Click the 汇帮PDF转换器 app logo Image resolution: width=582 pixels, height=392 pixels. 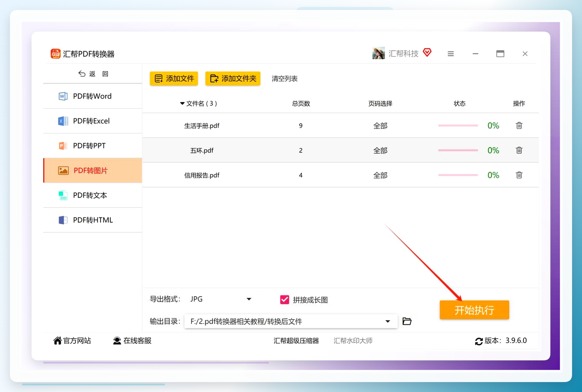point(55,54)
